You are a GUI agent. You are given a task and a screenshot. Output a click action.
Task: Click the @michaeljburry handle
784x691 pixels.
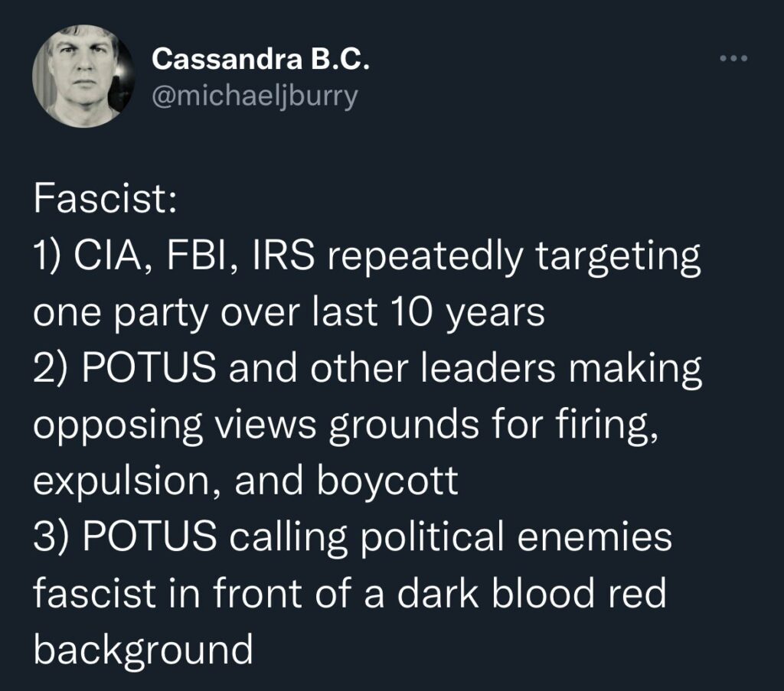[255, 99]
